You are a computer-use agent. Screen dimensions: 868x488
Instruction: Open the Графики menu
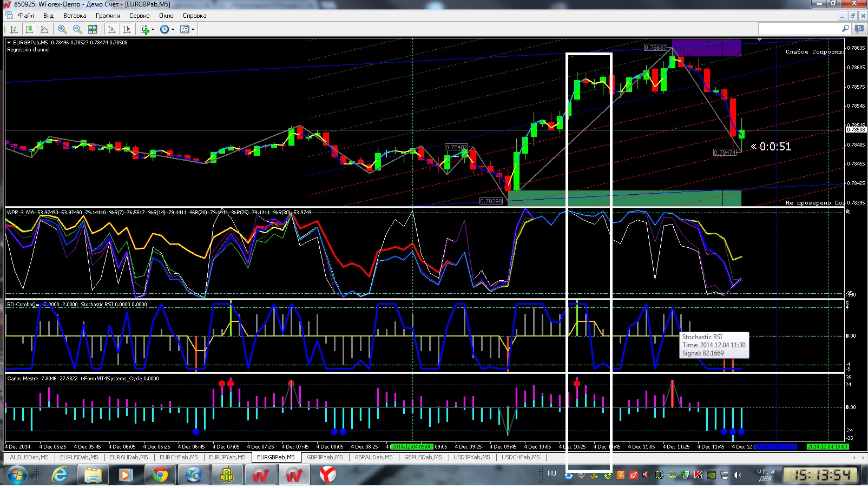click(108, 16)
